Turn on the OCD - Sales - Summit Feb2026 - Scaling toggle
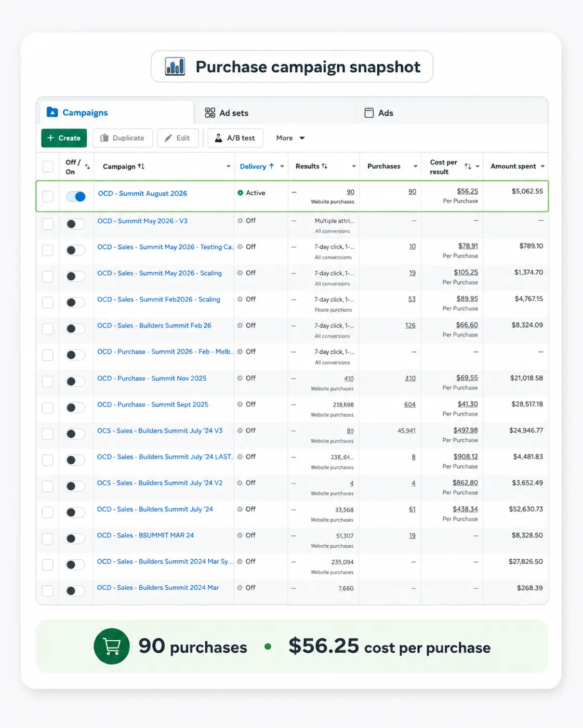The image size is (583, 728). tap(76, 302)
